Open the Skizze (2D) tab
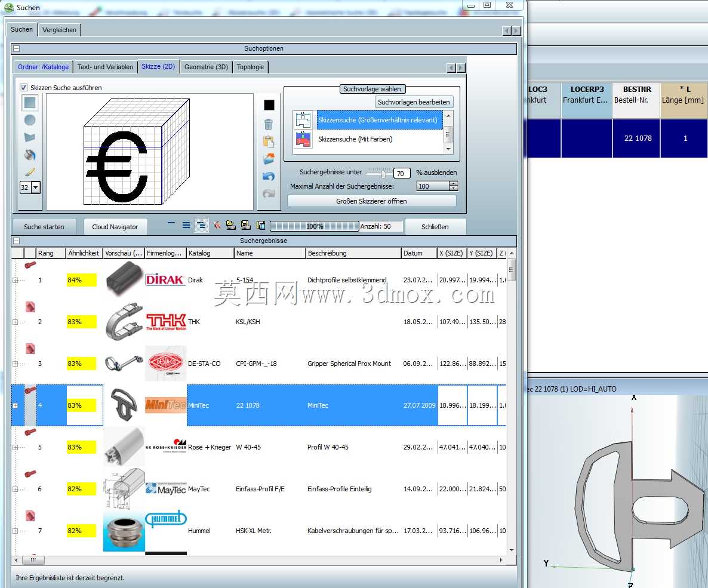The height and width of the screenshot is (588, 708). pyautogui.click(x=158, y=66)
